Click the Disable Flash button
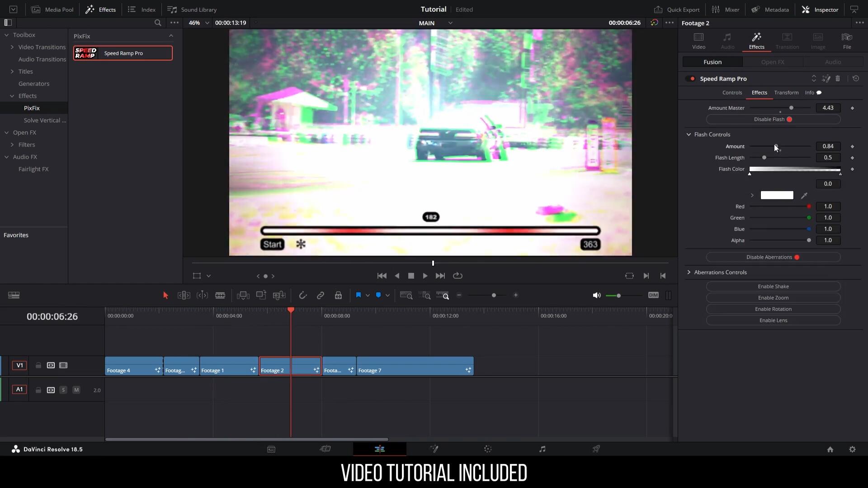The height and width of the screenshot is (488, 868). click(x=773, y=119)
